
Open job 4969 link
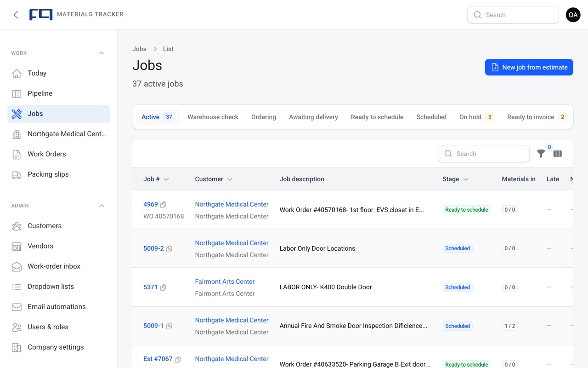[151, 204]
